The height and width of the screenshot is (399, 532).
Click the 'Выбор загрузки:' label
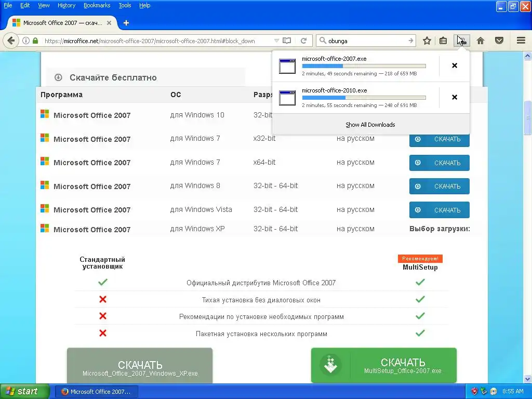point(440,229)
